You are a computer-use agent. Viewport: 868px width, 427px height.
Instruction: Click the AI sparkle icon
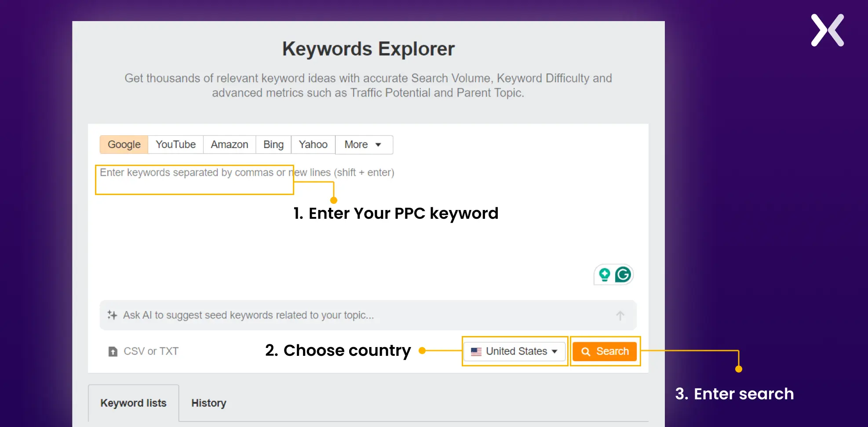pyautogui.click(x=113, y=315)
